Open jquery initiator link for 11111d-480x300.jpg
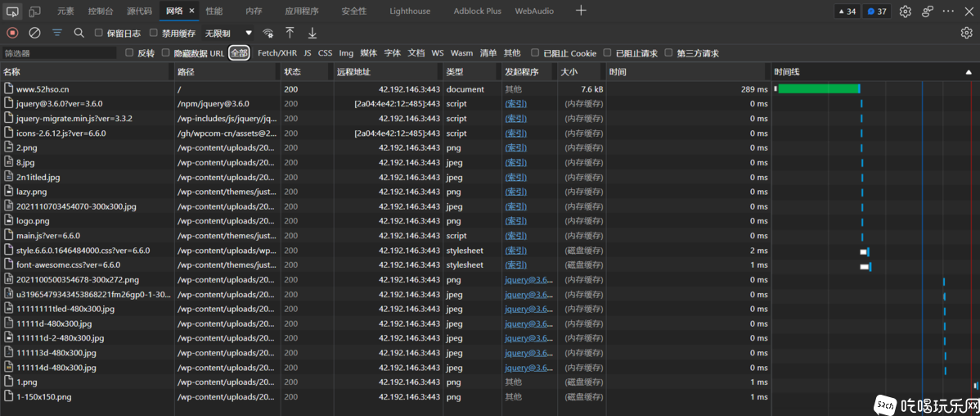This screenshot has width=980, height=416. (529, 323)
